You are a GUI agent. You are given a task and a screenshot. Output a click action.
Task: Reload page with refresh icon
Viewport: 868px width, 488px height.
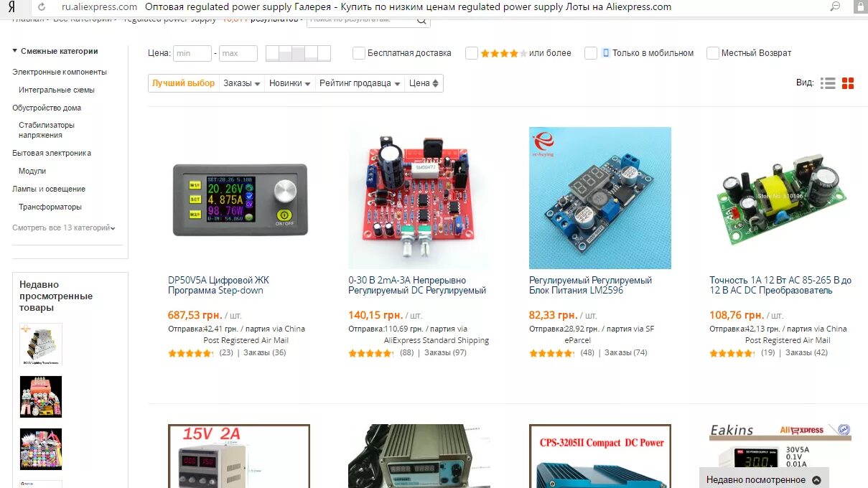41,6
